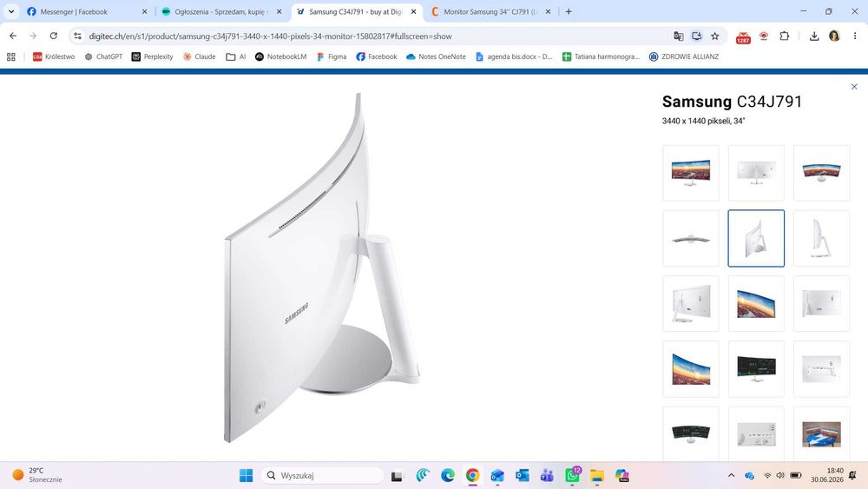The image size is (868, 489).
Task: Open the ZDROWIE ALLIANZ bookmark
Action: pyautogui.click(x=684, y=56)
